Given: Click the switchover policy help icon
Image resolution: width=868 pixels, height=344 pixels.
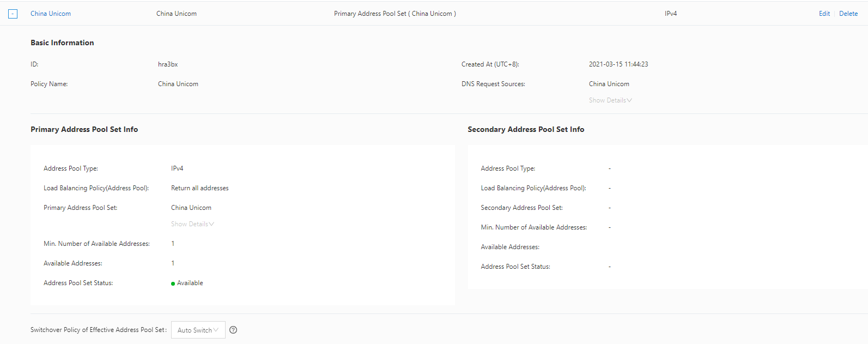Looking at the screenshot, I should (x=233, y=330).
